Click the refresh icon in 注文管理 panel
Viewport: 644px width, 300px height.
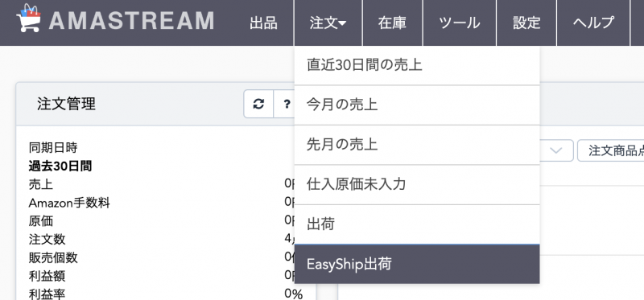pyautogui.click(x=258, y=105)
